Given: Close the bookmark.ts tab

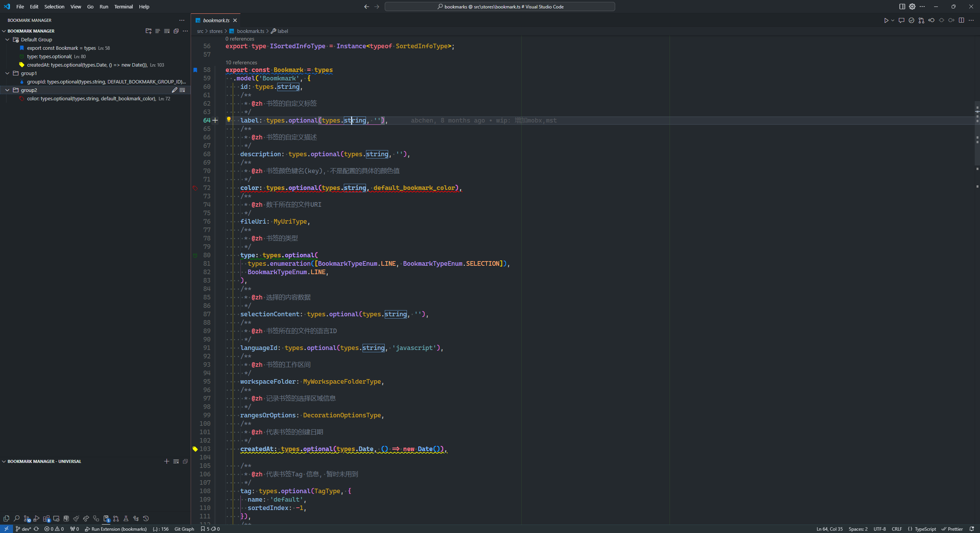Looking at the screenshot, I should [x=235, y=20].
